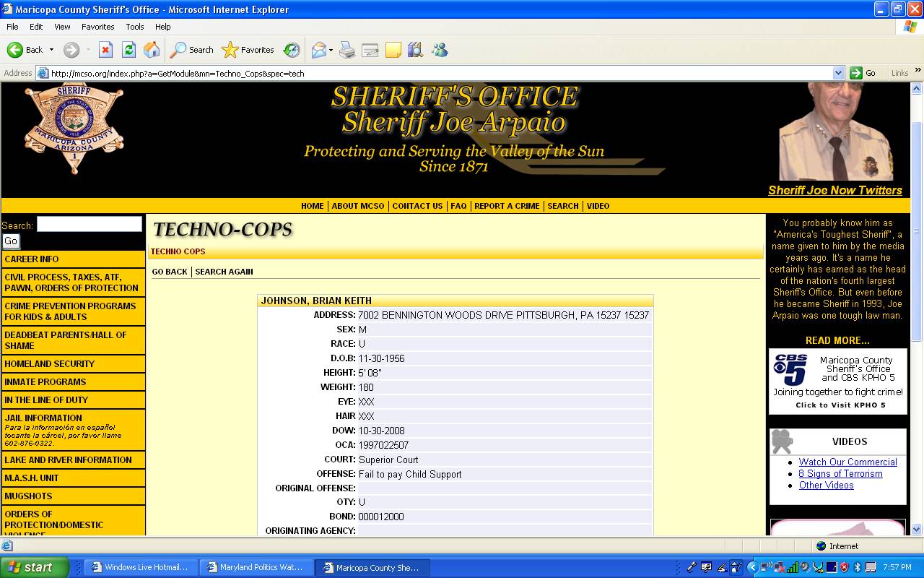
Task: Click the sidebar Search text field
Action: [90, 224]
